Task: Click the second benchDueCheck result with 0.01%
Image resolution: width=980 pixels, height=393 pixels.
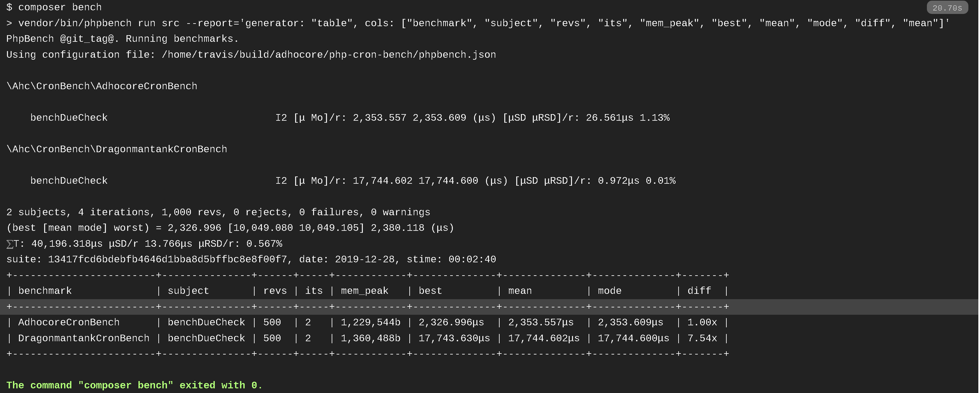Action: click(353, 181)
